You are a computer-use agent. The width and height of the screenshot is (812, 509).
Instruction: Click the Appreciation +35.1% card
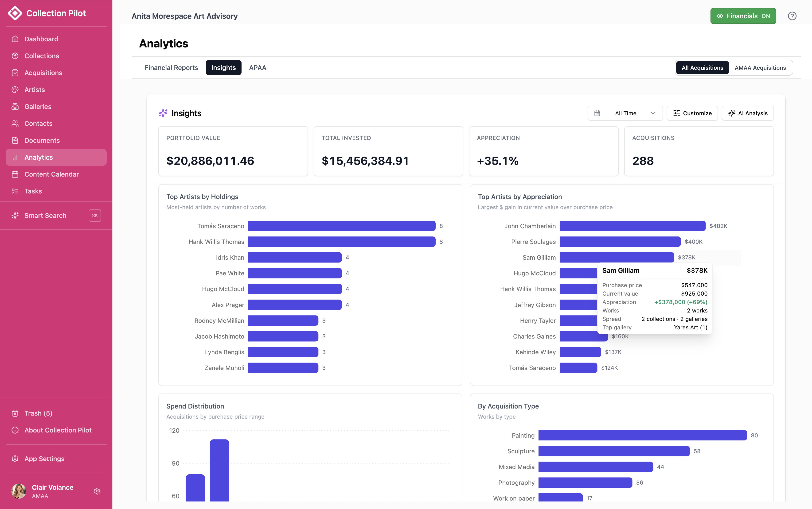tap(544, 151)
